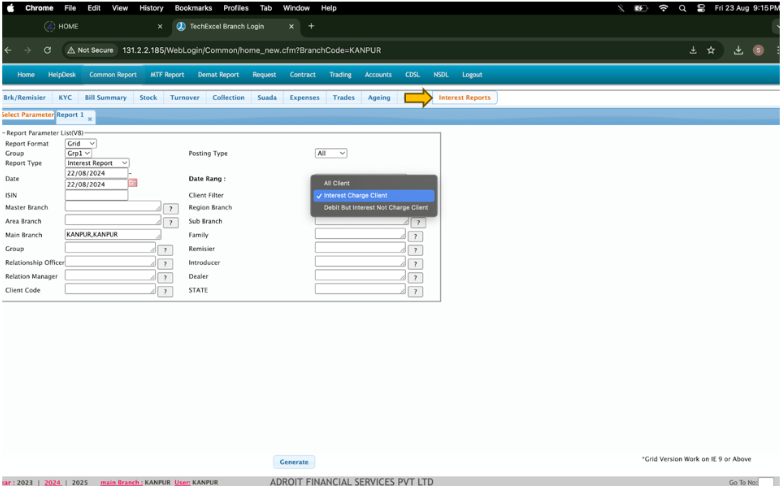The image size is (783, 491).
Task: Open the MTF Report menu
Action: [167, 74]
